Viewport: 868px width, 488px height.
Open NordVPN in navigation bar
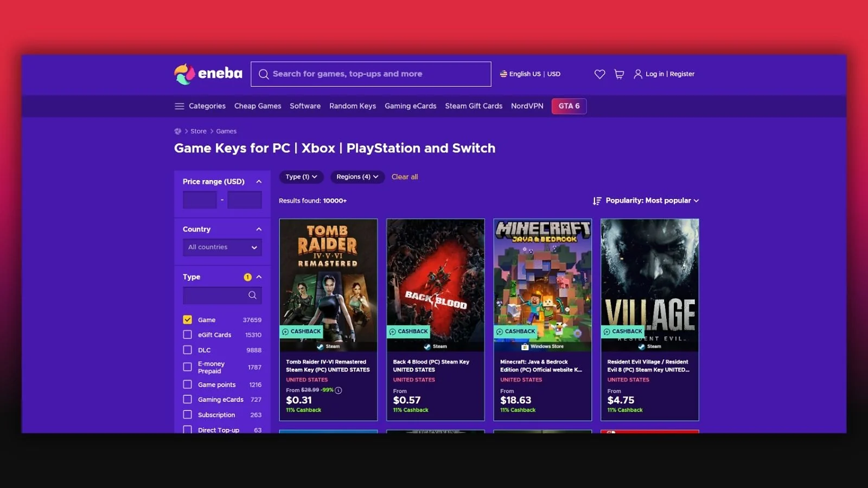[527, 106]
